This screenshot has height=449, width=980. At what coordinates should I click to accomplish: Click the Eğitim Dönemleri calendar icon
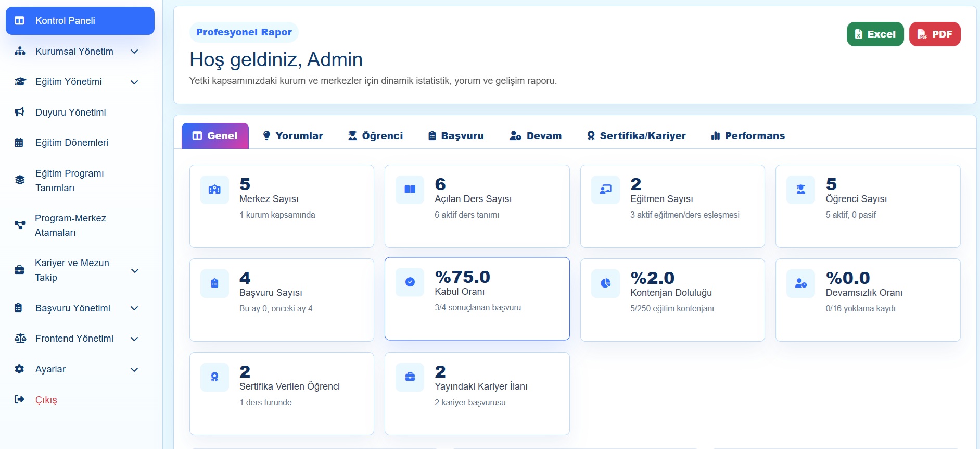point(19,143)
